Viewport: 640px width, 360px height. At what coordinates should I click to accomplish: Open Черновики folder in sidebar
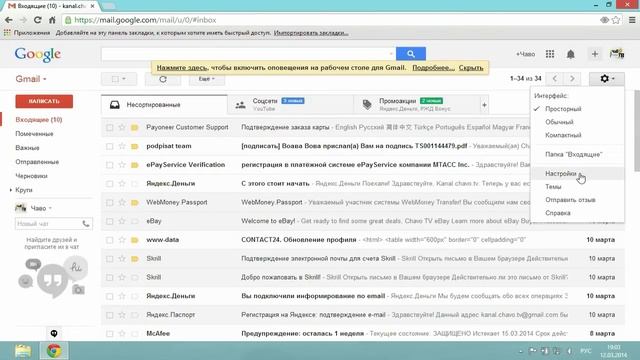tap(31, 176)
